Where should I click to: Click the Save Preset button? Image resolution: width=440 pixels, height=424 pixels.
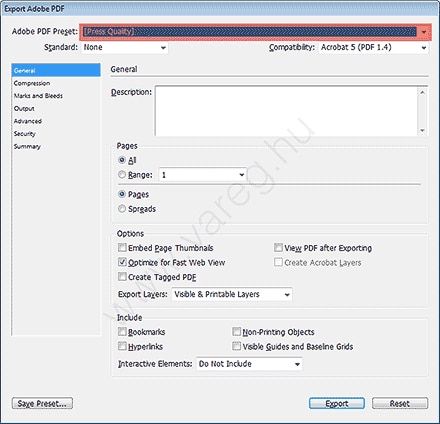click(42, 403)
